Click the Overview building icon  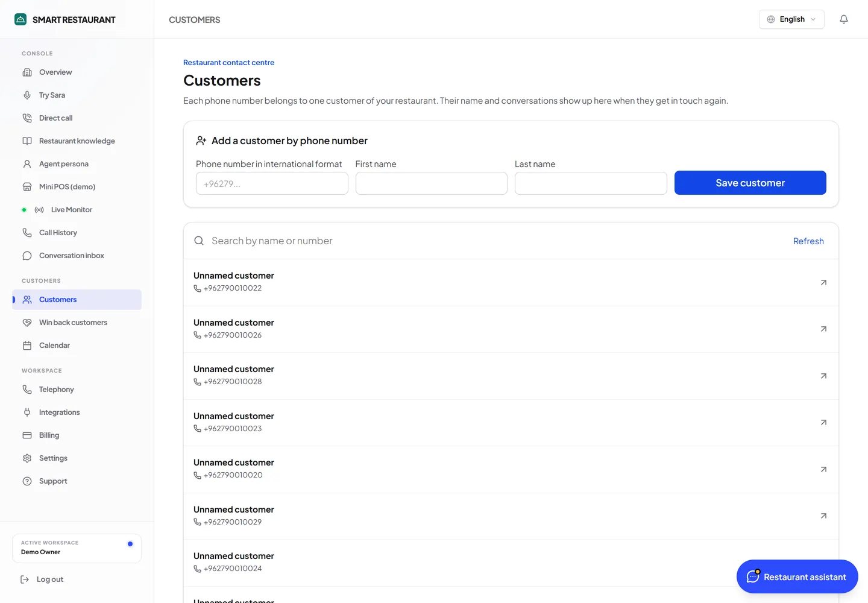coord(27,72)
